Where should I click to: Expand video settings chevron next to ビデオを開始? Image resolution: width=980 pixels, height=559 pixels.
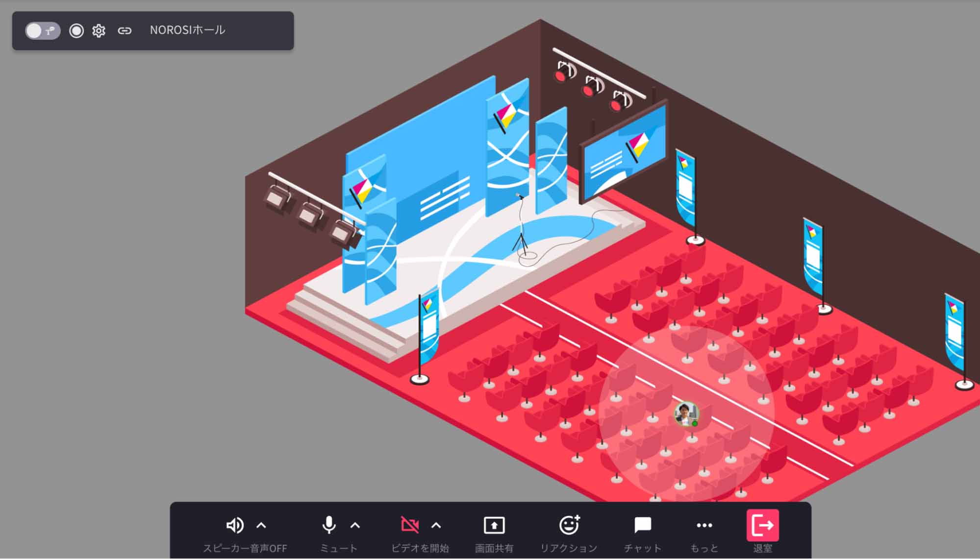coord(435,526)
